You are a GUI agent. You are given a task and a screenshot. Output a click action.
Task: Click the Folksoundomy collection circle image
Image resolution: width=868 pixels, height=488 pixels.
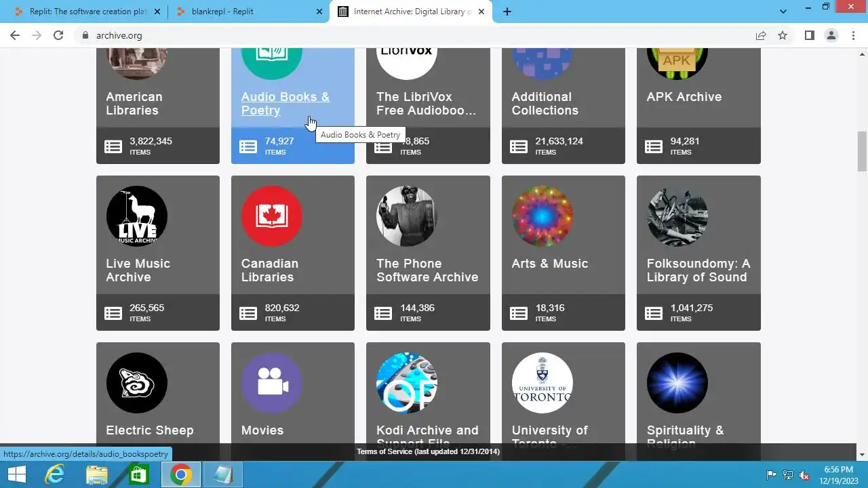[x=677, y=216]
